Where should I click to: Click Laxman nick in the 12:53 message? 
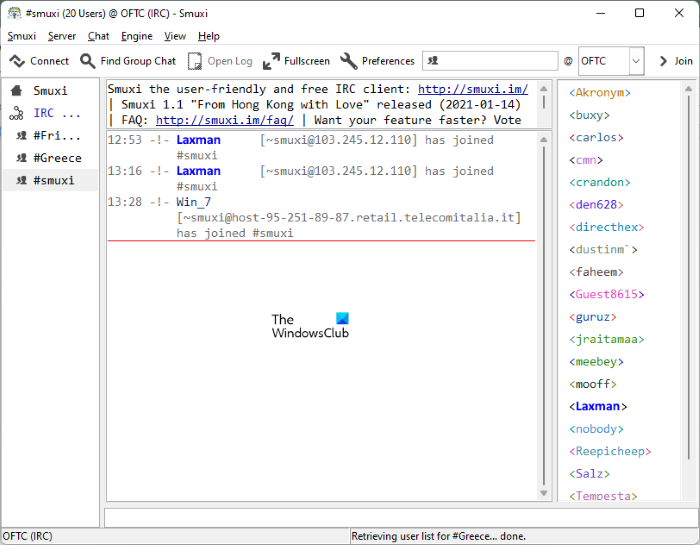pyautogui.click(x=199, y=140)
